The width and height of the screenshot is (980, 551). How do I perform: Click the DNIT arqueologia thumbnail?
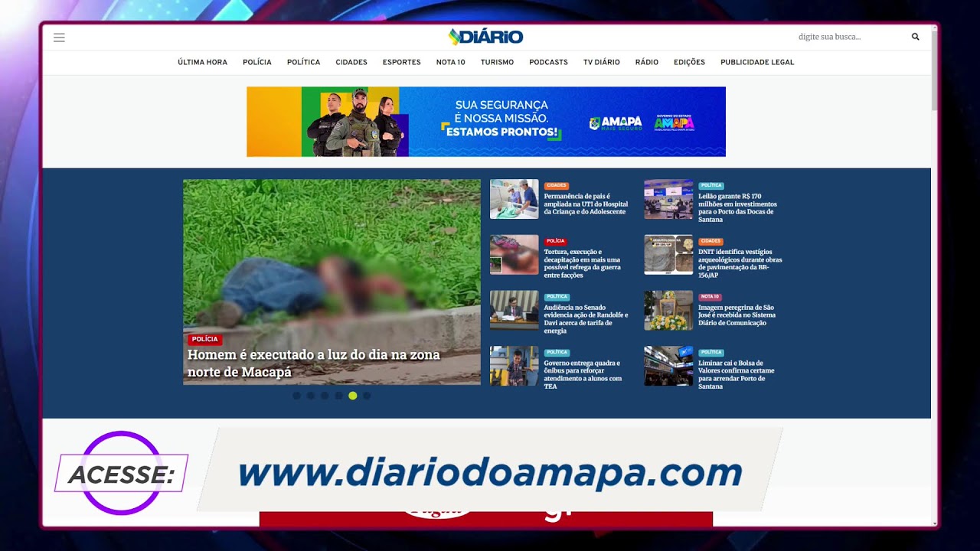pyautogui.click(x=668, y=255)
